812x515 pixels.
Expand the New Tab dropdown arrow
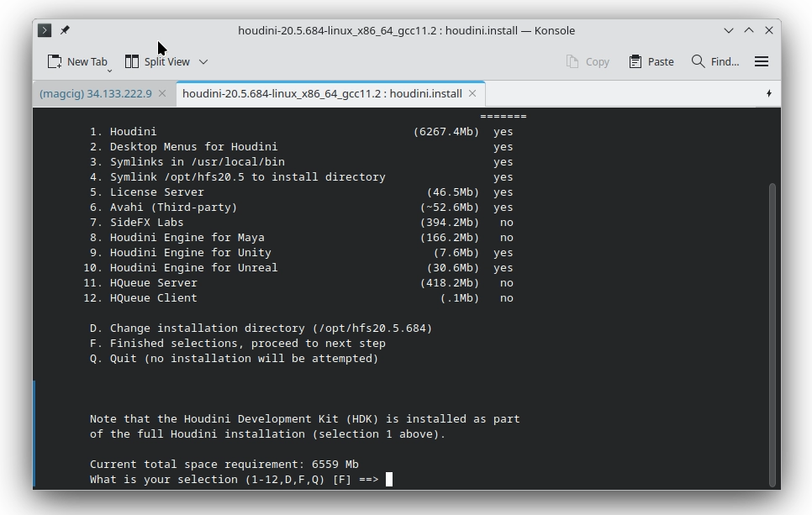click(109, 71)
